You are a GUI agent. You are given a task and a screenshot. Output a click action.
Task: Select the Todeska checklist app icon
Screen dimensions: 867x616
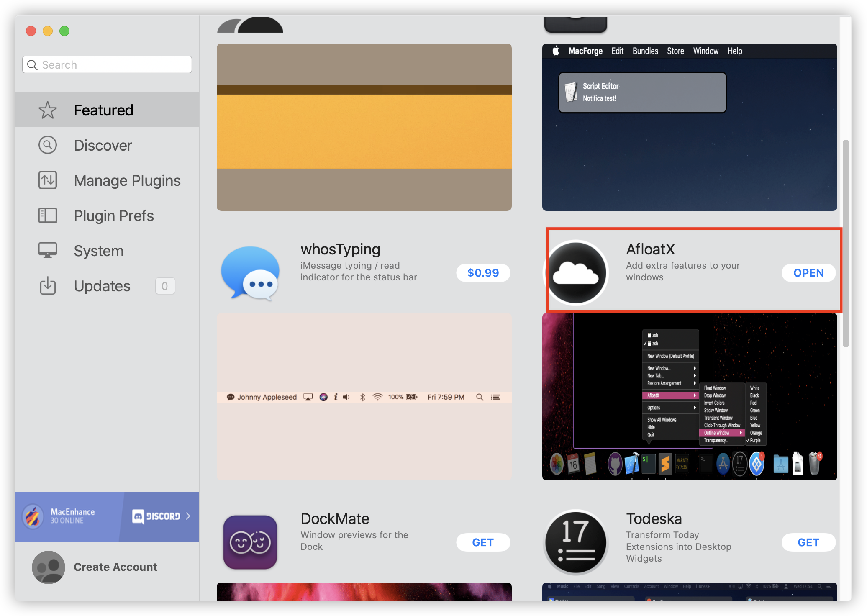point(576,542)
